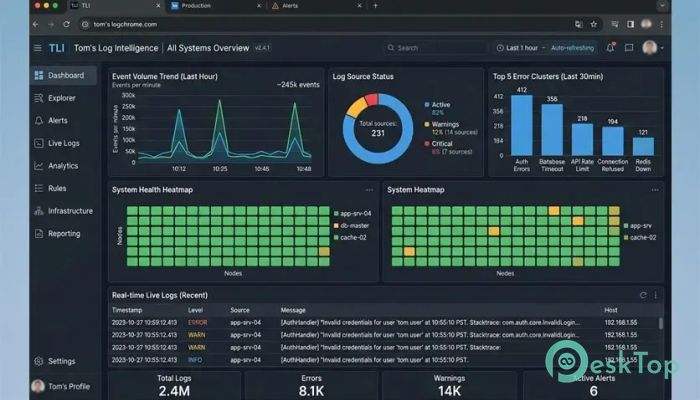The width and height of the screenshot is (700, 400).
Task: Open the hamburger menu beside TLI logo
Action: (38, 48)
